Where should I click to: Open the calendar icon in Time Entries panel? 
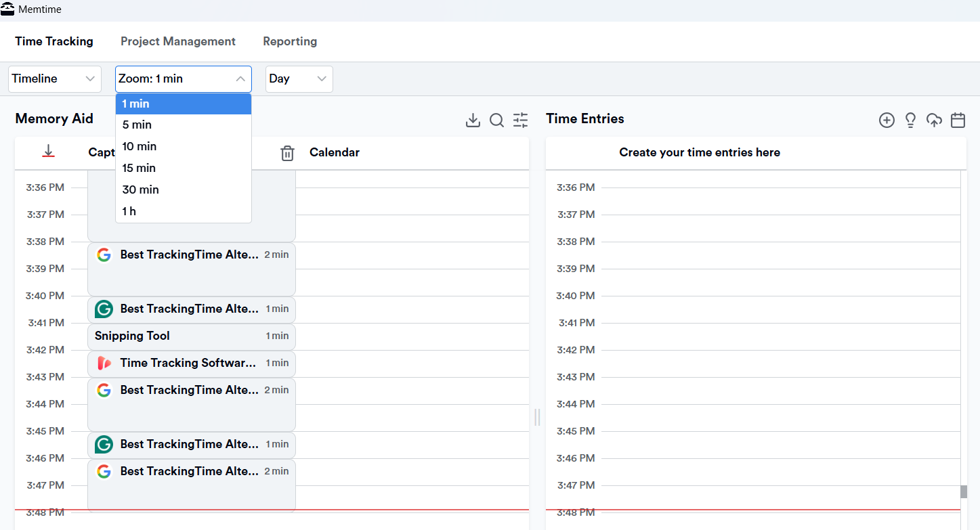pos(958,120)
